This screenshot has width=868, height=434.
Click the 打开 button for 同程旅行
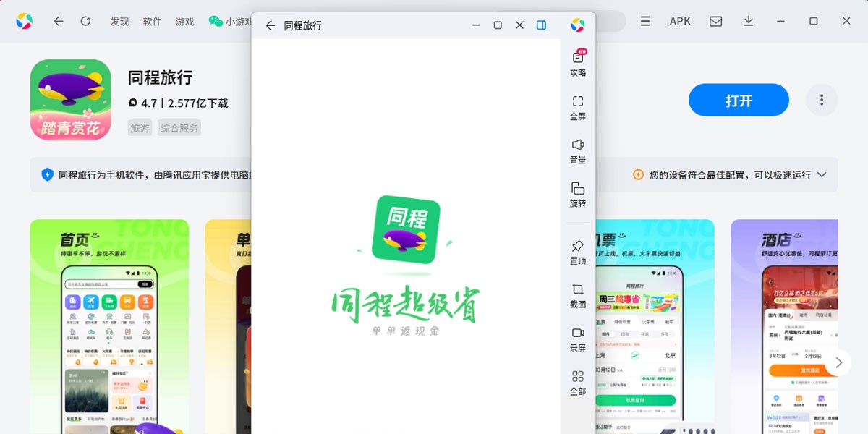tap(739, 100)
